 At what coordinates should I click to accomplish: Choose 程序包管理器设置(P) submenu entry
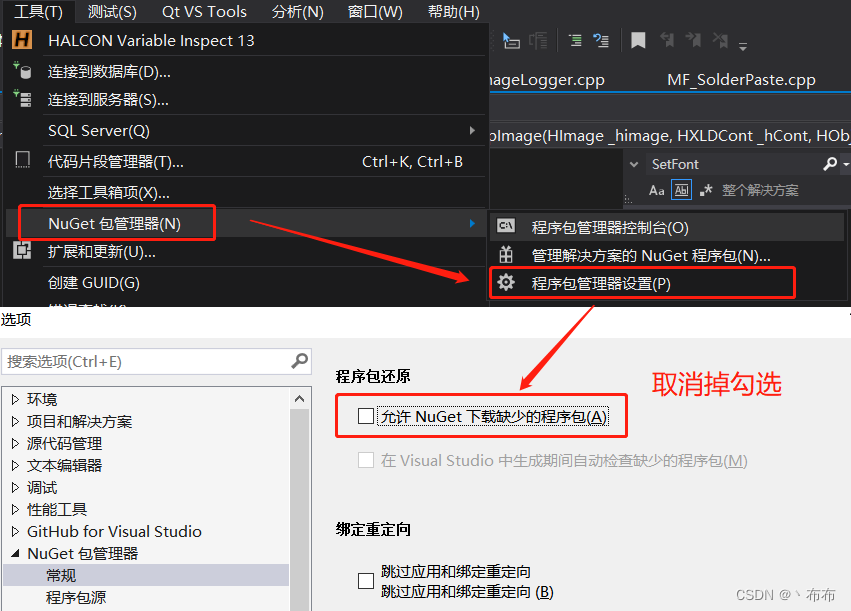click(668, 283)
